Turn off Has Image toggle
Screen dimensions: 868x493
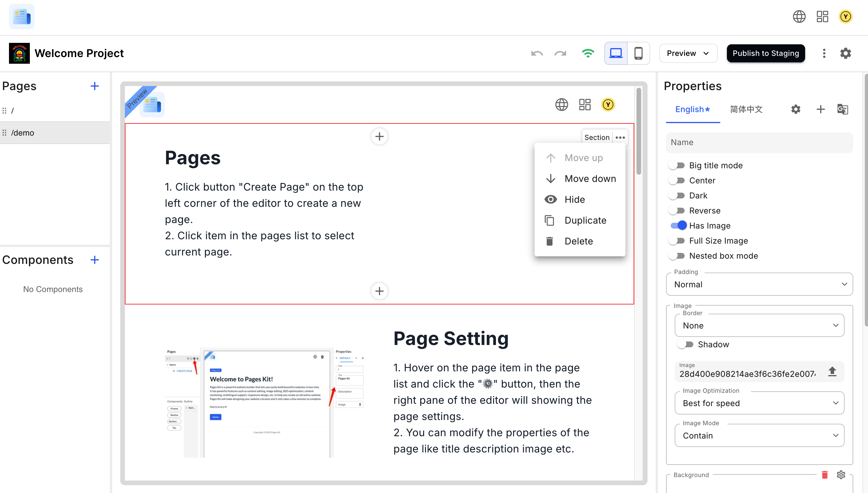678,226
